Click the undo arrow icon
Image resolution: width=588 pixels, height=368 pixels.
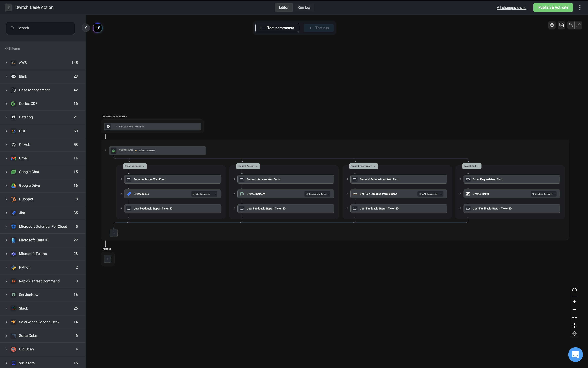coord(570,25)
